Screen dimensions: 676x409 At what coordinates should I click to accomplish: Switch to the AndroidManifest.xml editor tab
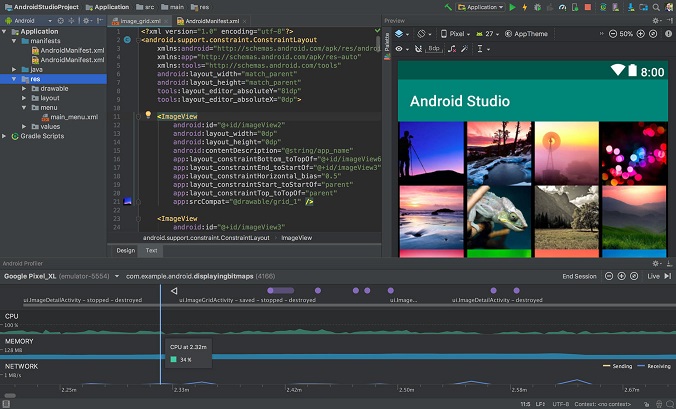(x=210, y=20)
